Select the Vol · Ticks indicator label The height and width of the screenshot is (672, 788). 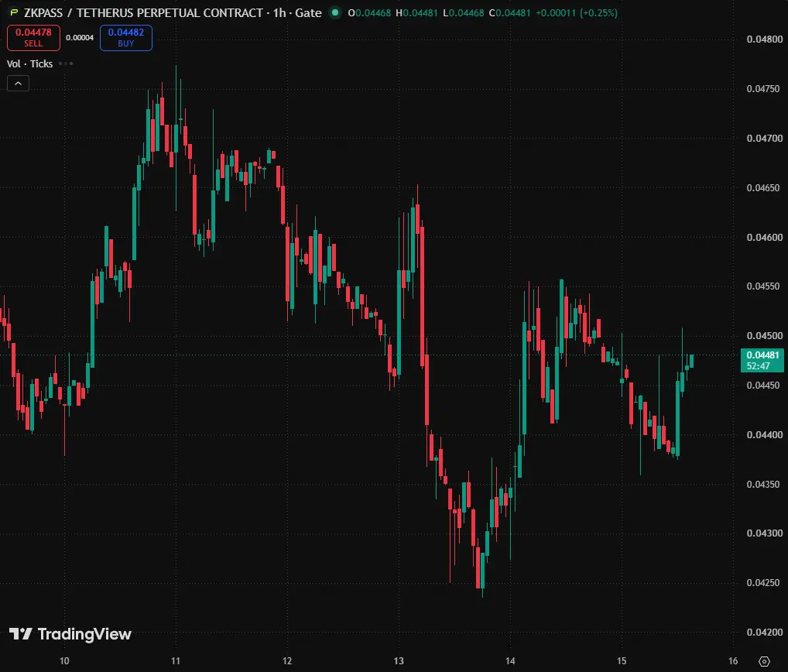pos(29,63)
